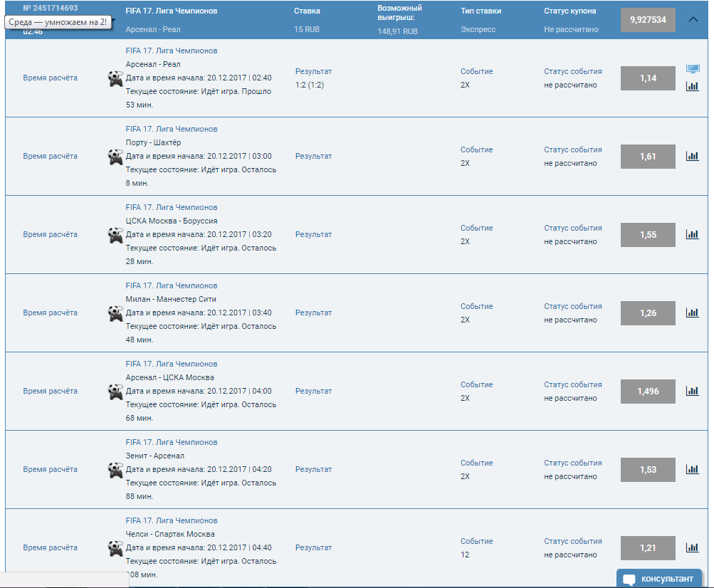
Task: Open statistics chart for Арсенал - ЦСКА Москва
Action: point(692,391)
